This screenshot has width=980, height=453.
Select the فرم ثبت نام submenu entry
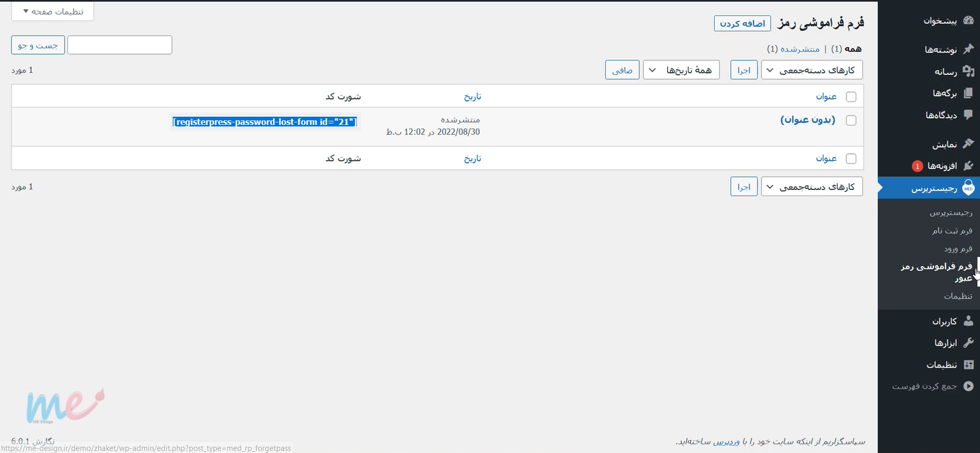point(952,230)
